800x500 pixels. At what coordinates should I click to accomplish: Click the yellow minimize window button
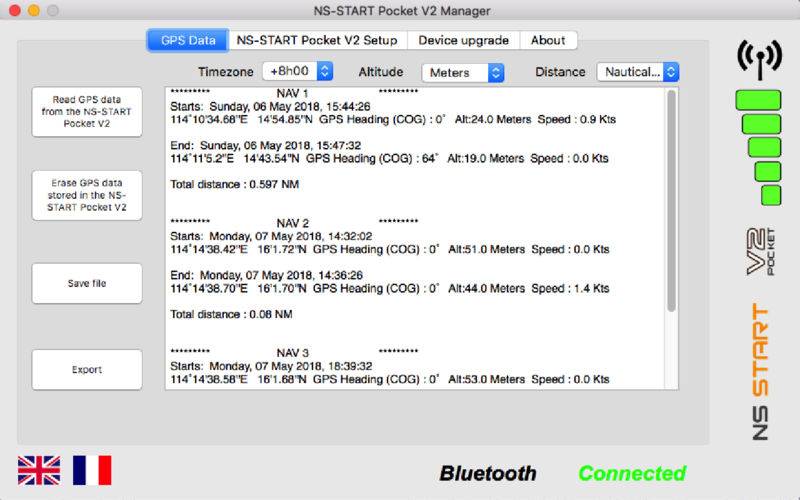tap(34, 10)
